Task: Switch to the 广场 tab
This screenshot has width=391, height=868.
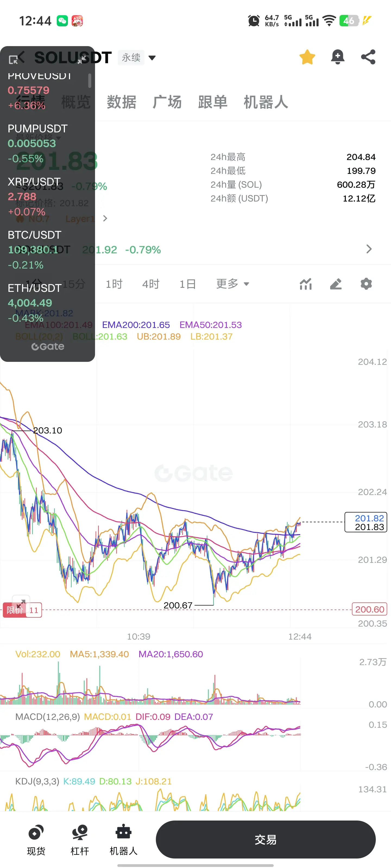Action: click(167, 102)
